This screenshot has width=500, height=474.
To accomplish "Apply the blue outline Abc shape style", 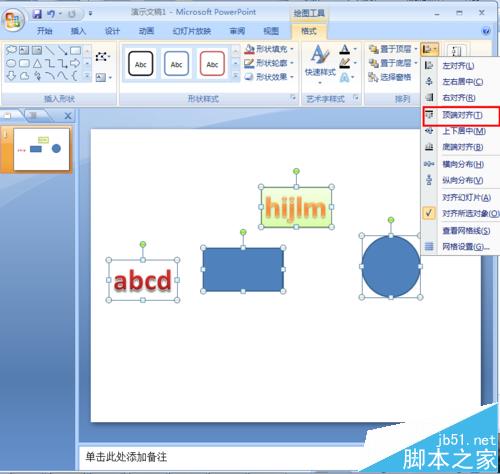I will [176, 64].
